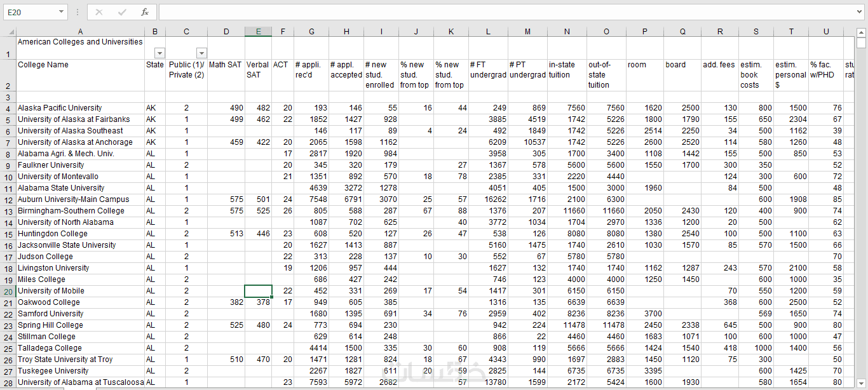Select PT undergrad value 10537 for Anchorage

(527, 142)
